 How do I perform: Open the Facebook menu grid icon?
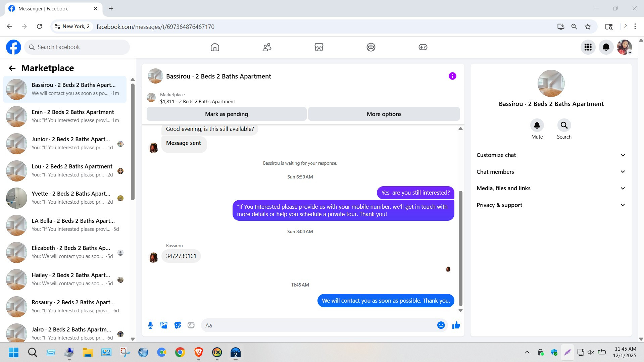(588, 47)
